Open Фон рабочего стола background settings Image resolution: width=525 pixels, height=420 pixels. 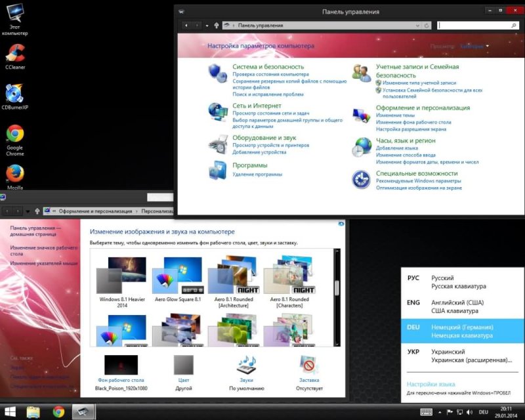(121, 373)
